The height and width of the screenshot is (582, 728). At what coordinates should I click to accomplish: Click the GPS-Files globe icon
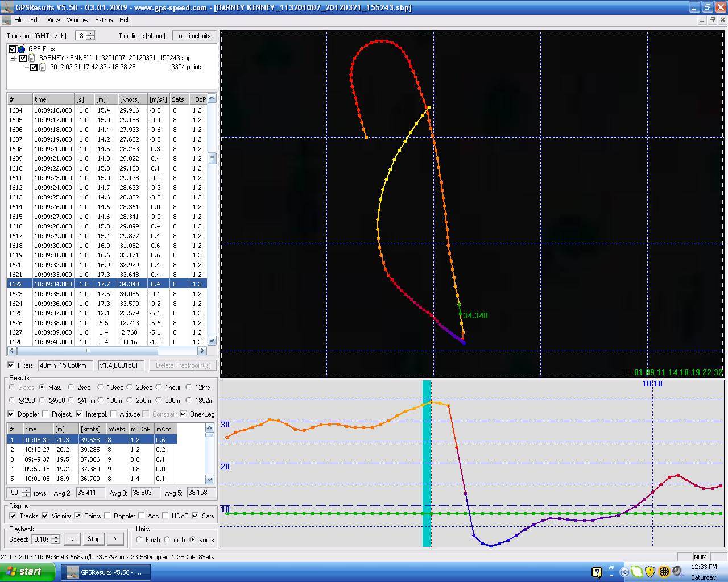coord(22,49)
